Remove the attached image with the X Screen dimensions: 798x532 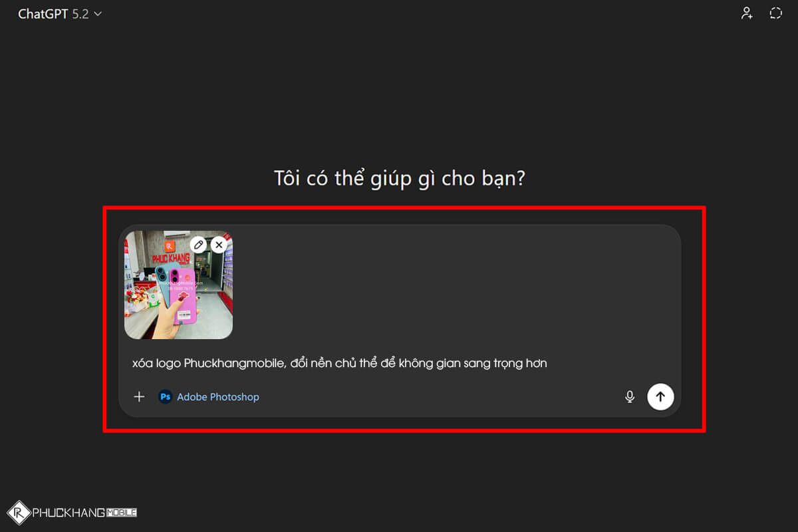pyautogui.click(x=219, y=245)
